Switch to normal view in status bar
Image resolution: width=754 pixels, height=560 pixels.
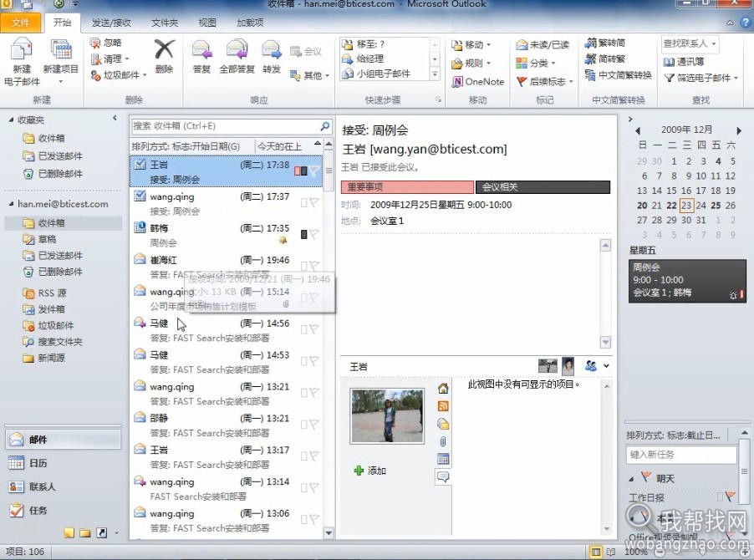click(x=595, y=552)
